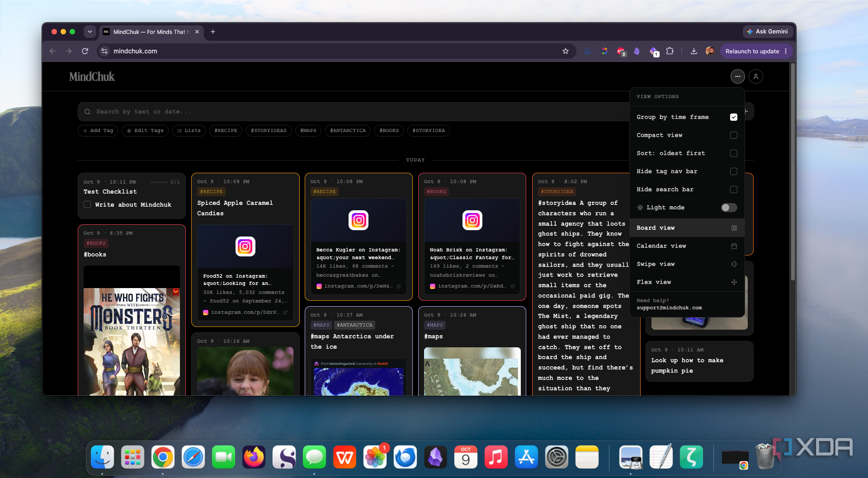Switch to Swipe view
The height and width of the screenshot is (478, 868).
point(687,264)
